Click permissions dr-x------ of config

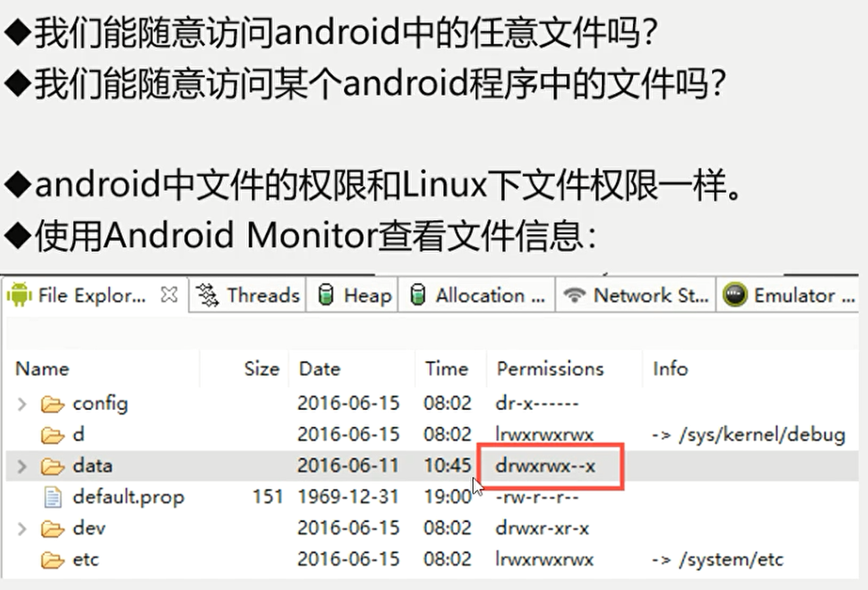tap(537, 403)
